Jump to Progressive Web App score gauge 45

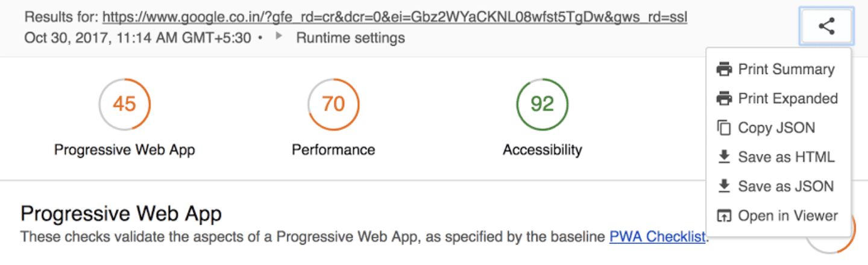click(x=125, y=104)
